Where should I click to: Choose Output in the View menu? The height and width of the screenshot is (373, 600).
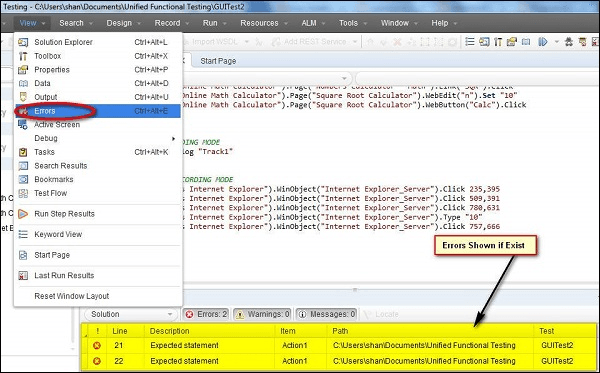tap(98, 97)
